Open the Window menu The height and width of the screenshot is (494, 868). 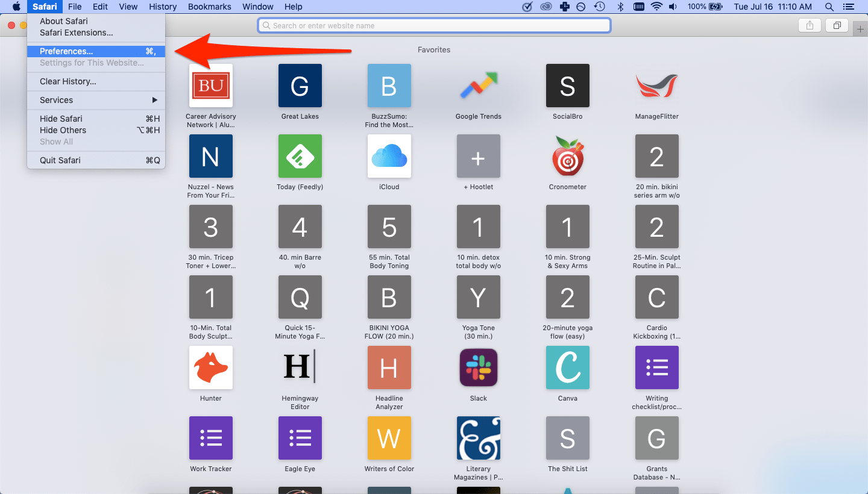click(257, 7)
